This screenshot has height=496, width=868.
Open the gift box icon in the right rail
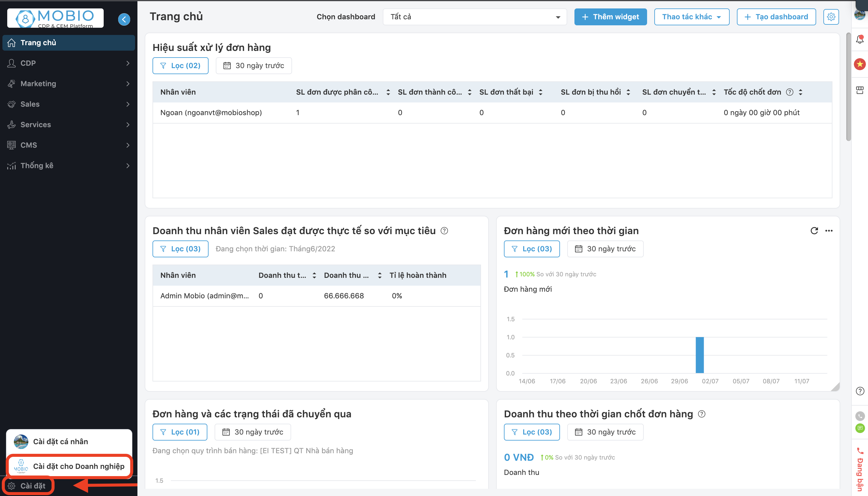[860, 90]
